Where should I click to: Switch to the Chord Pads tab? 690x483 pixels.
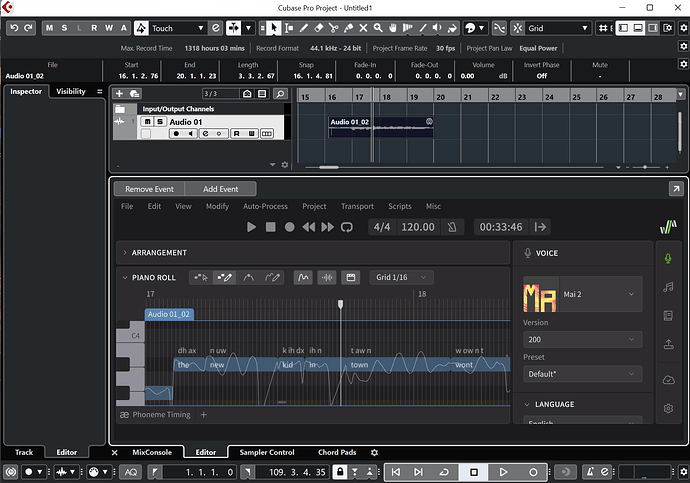pos(337,452)
